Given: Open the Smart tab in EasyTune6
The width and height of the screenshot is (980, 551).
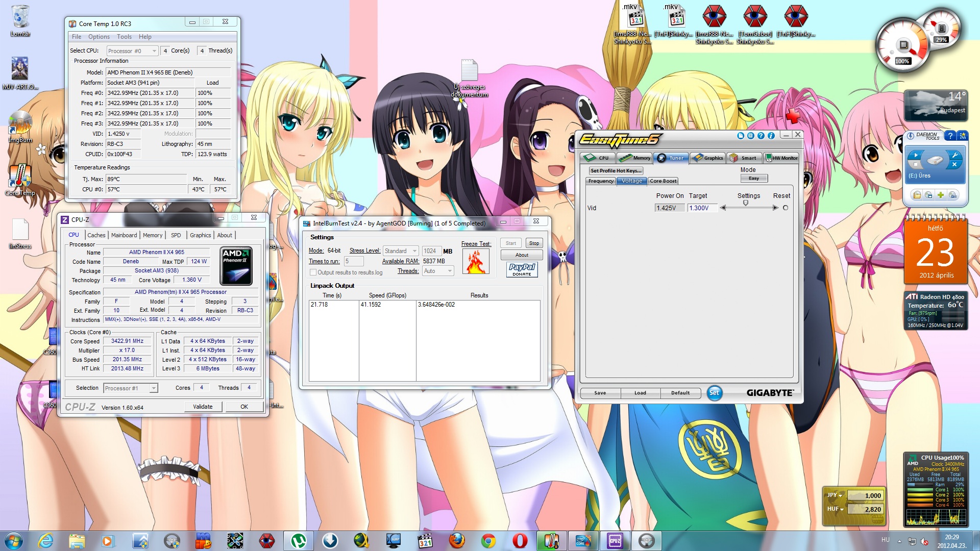Looking at the screenshot, I should pos(744,158).
